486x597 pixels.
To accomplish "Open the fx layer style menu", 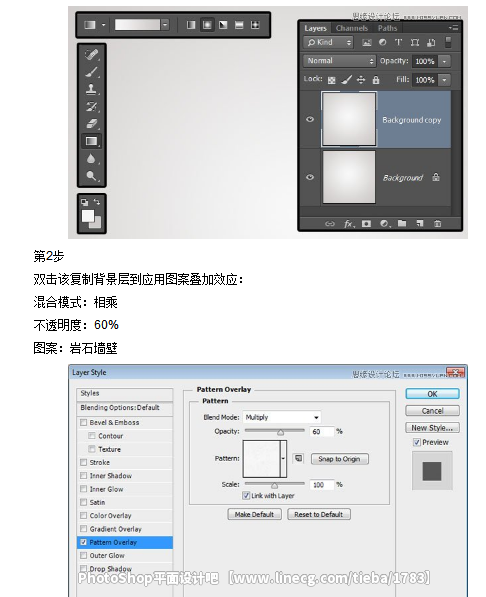I will click(x=349, y=224).
